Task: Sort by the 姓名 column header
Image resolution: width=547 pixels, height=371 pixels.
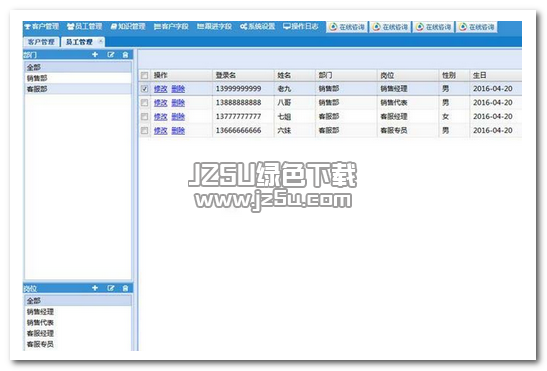Action: pyautogui.click(x=295, y=75)
